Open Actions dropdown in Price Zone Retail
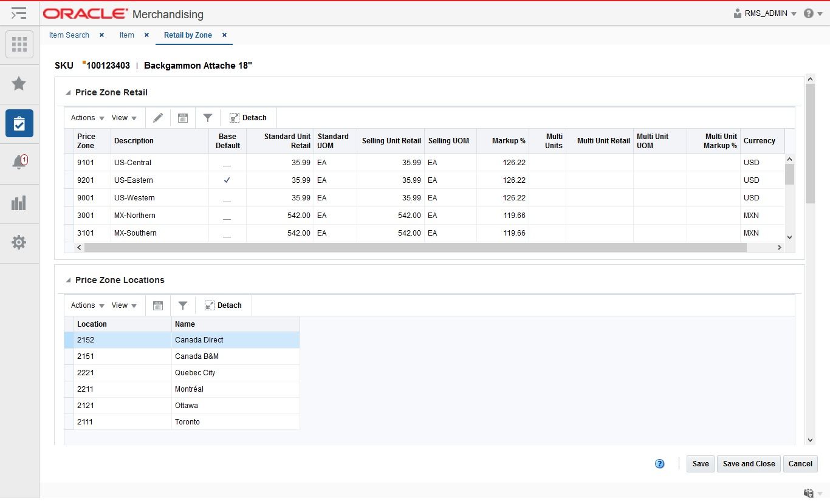 [x=87, y=118]
